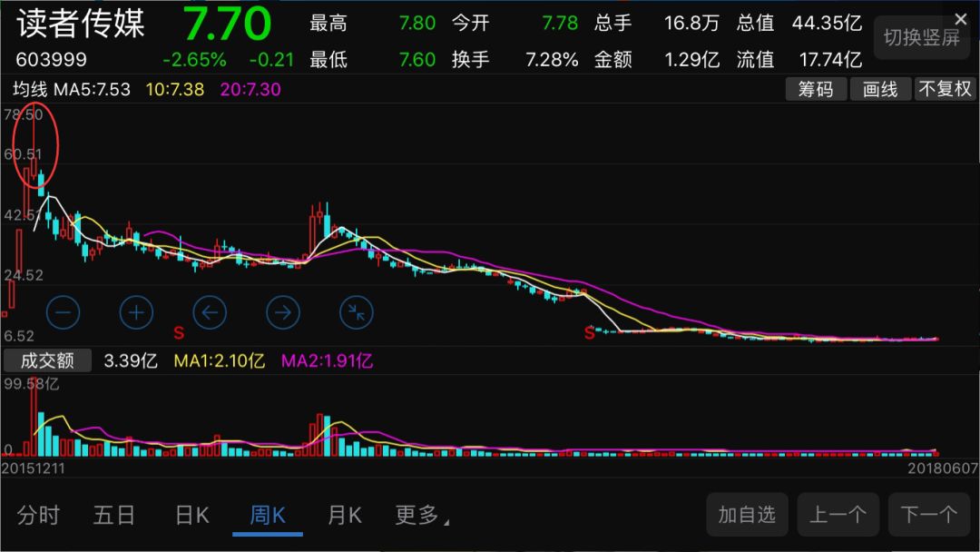Click the 今开 value 7.78

click(x=560, y=24)
